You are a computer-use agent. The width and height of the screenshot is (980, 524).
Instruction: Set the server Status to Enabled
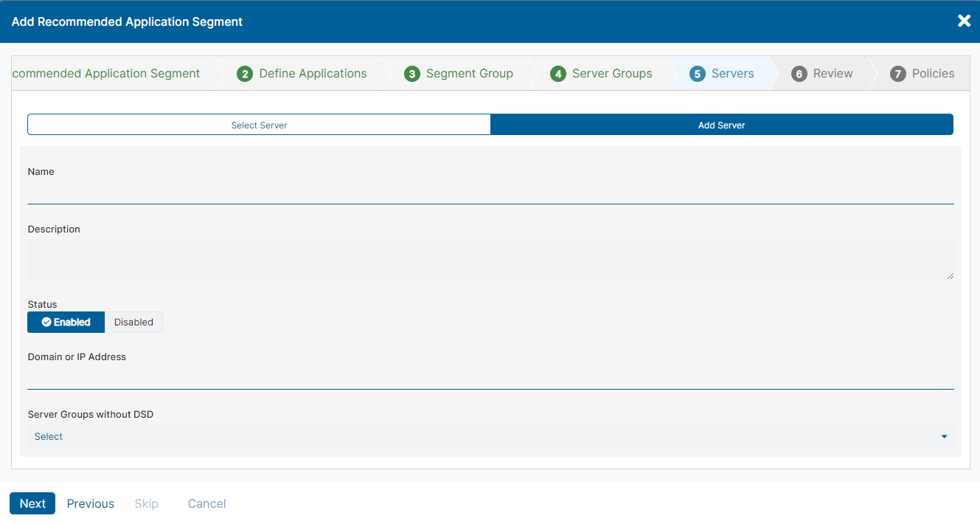(x=66, y=322)
